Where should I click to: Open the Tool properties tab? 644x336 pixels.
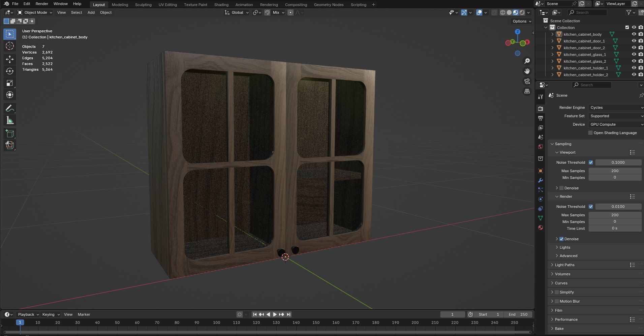coord(541,97)
